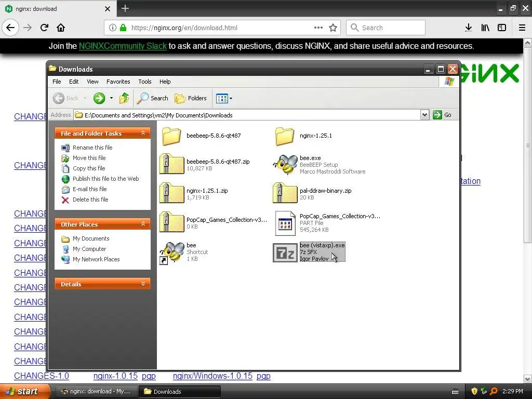Go to My Documents in Other Places
Screen dimensions: 532x399
[x=90, y=238]
